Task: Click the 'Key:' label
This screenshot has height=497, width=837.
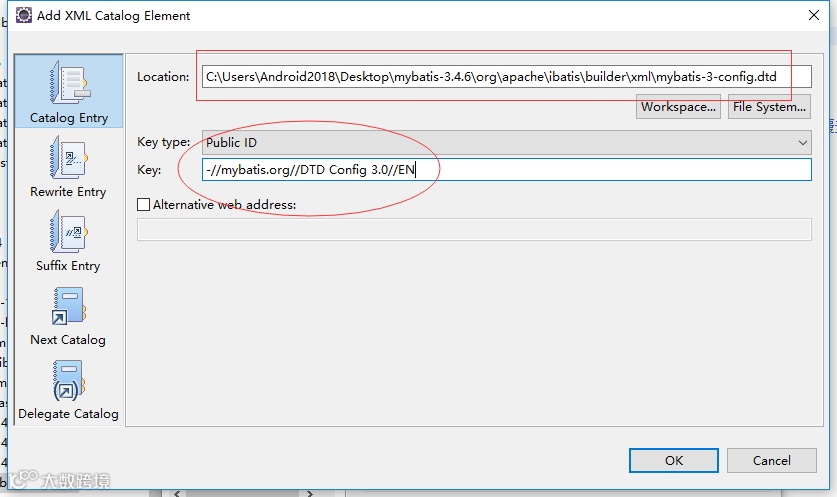Action: [149, 170]
